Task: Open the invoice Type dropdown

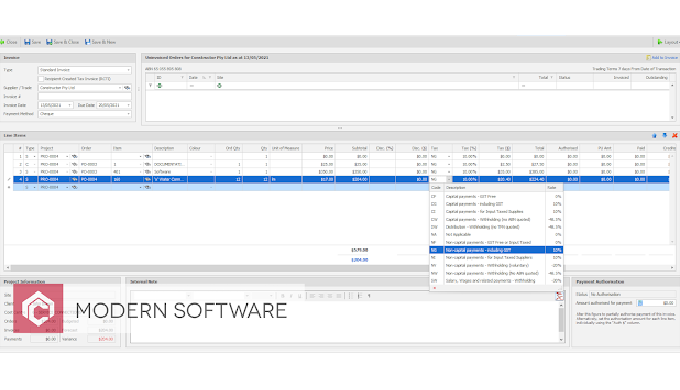Action: point(128,70)
